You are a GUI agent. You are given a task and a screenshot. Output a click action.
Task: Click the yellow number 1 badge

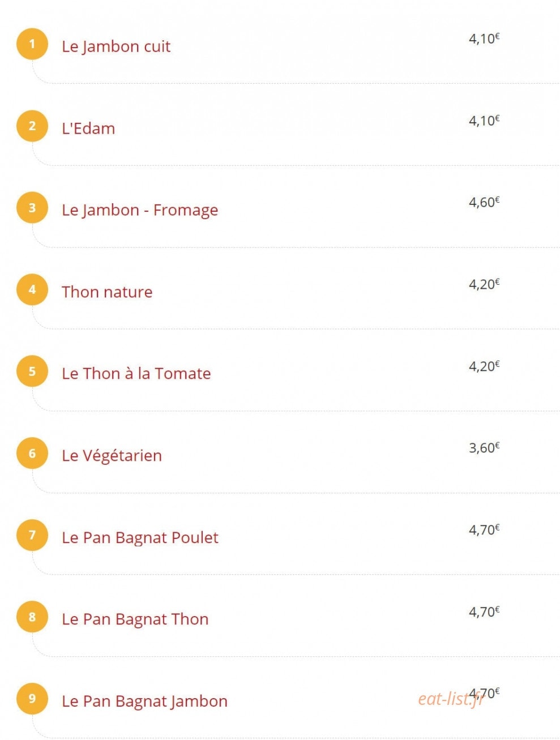32,44
